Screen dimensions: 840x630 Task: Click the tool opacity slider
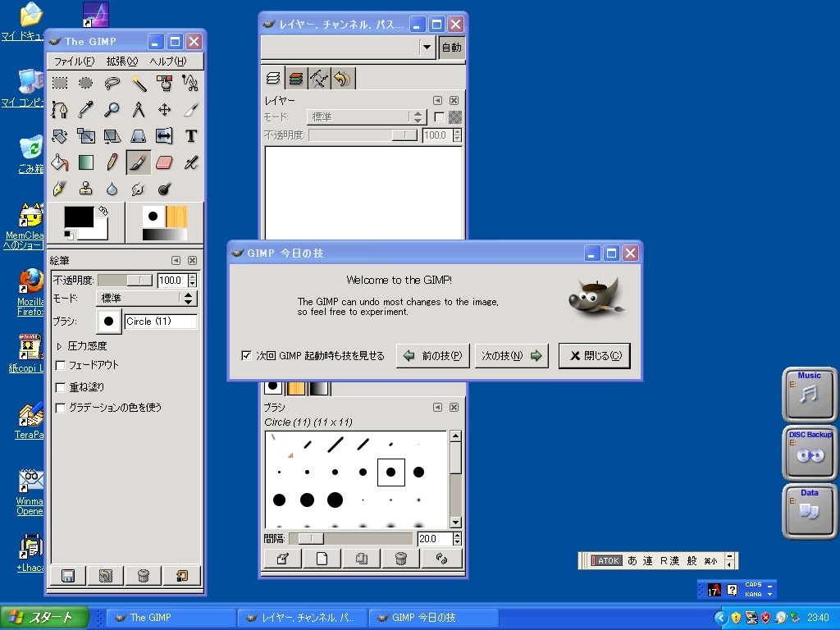click(126, 281)
